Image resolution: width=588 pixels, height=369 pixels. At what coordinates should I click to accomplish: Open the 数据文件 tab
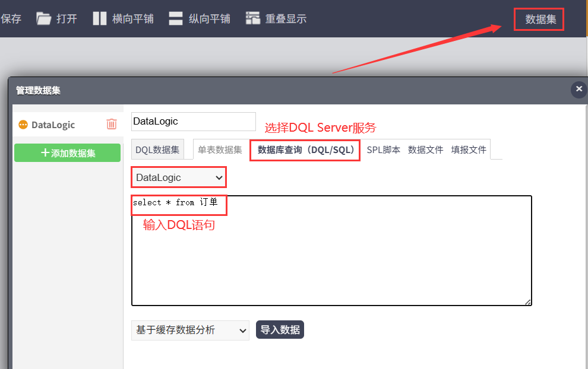(x=425, y=150)
